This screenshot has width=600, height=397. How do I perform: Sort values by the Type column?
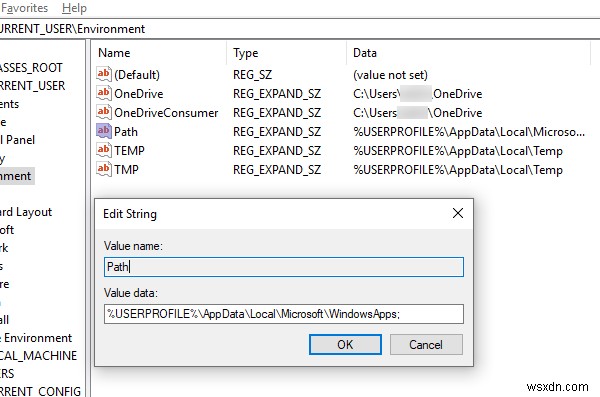(246, 53)
